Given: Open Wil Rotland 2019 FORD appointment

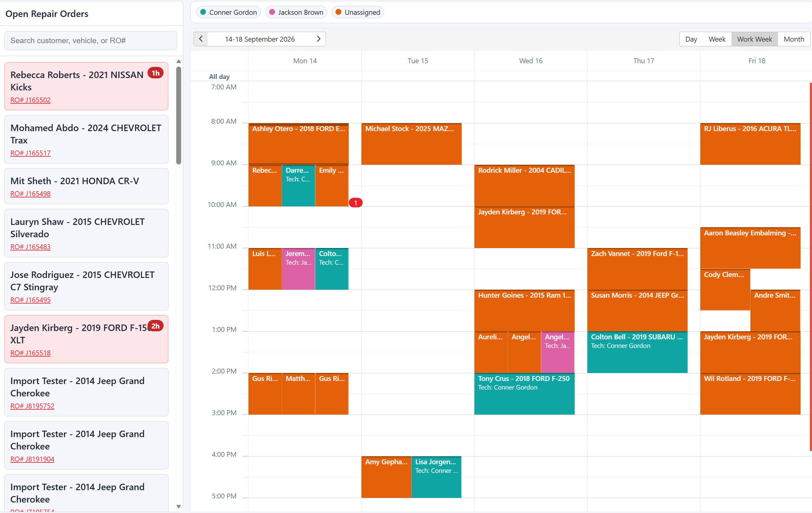Looking at the screenshot, I should pyautogui.click(x=750, y=394).
